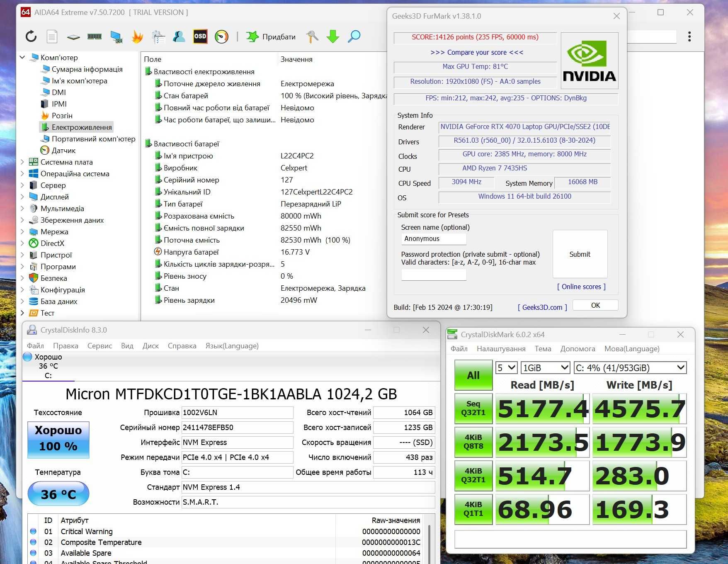Select the DMI tree item
The height and width of the screenshot is (564, 728).
point(58,92)
